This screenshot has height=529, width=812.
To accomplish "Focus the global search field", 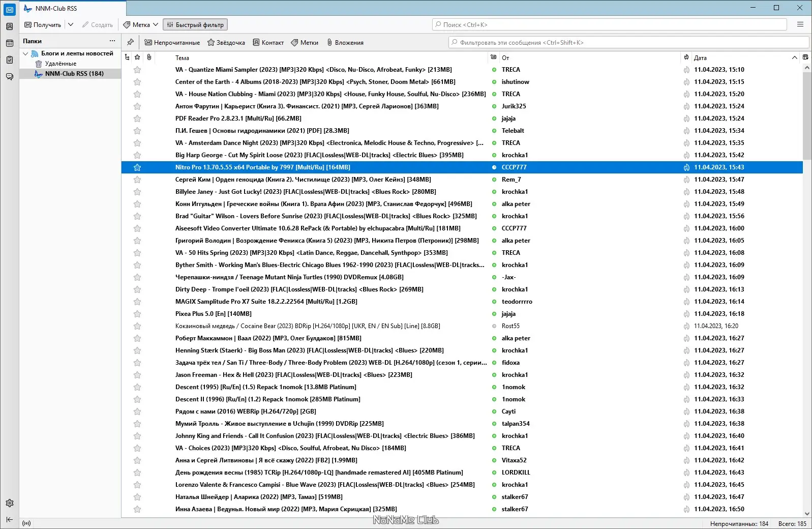I will pos(610,24).
